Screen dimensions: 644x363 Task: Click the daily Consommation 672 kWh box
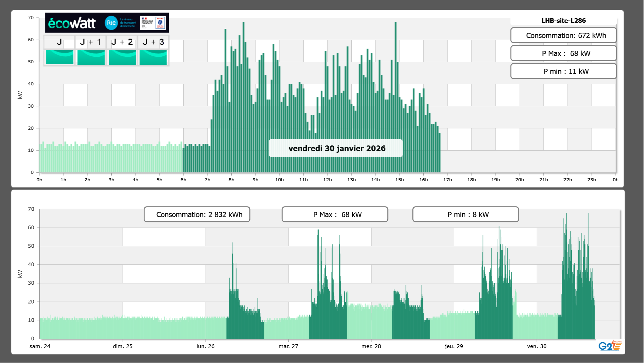point(563,35)
